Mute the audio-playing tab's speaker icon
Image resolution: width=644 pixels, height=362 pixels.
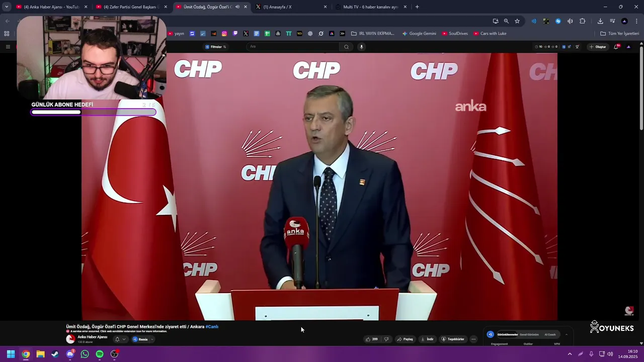[237, 7]
